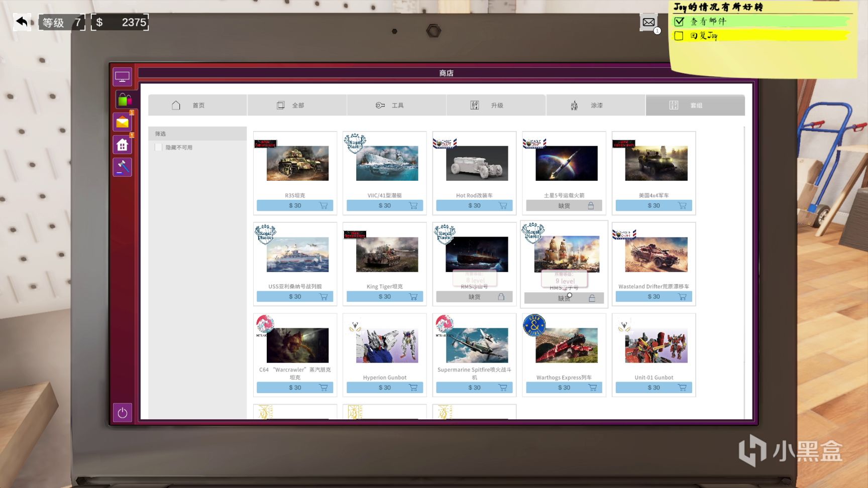Viewport: 868px width, 488px height.
Task: Click the $30 price on Hyperion Gunbot
Action: [x=385, y=388]
